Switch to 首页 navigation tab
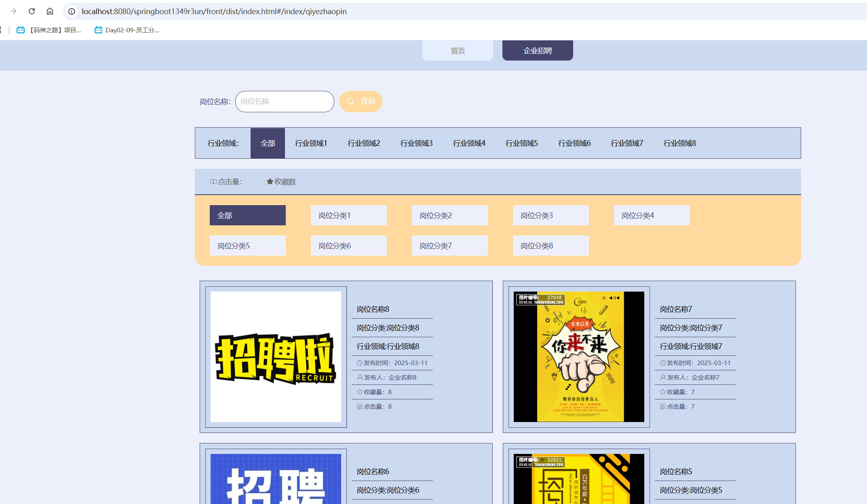Viewport: 867px width, 504px height. [x=458, y=51]
